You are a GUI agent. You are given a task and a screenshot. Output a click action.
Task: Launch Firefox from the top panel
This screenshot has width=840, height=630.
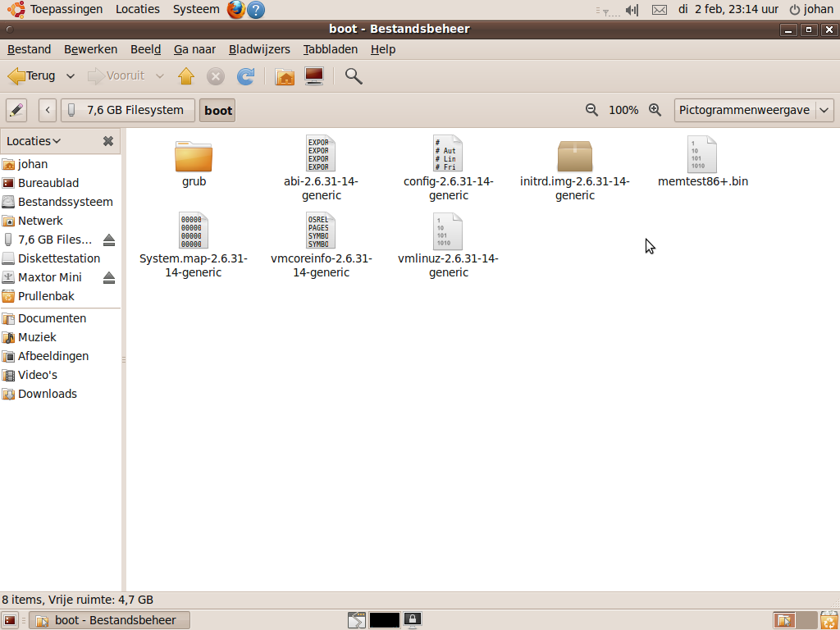[236, 10]
